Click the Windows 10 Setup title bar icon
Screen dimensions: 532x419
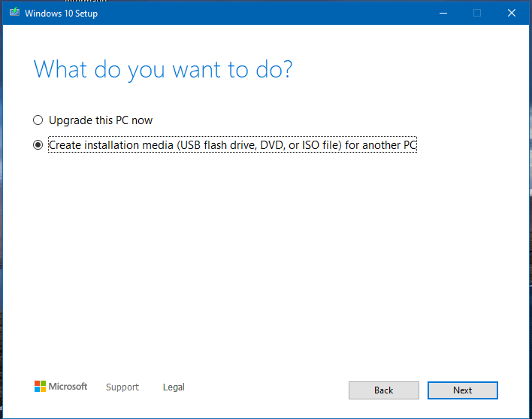pyautogui.click(x=14, y=13)
